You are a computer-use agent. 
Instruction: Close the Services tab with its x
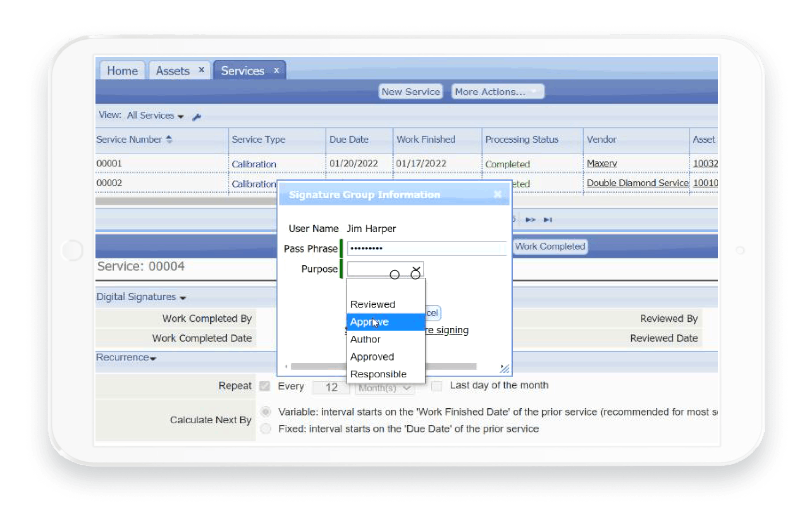click(276, 70)
